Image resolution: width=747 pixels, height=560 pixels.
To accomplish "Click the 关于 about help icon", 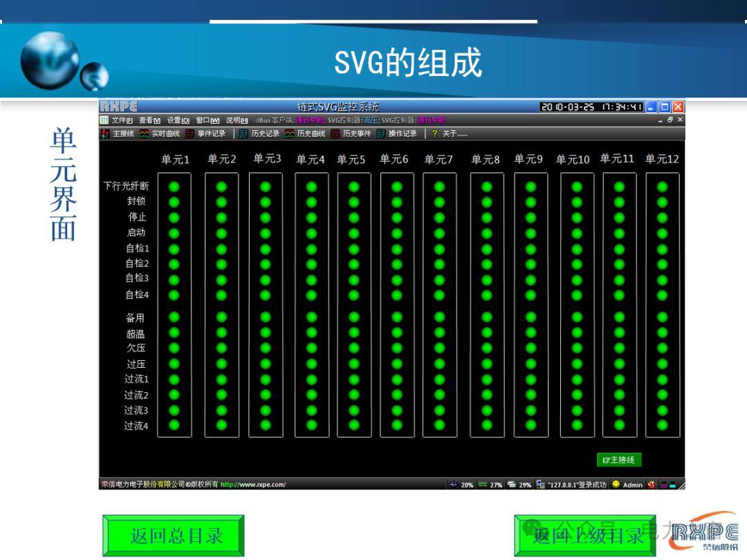I will 435,133.
